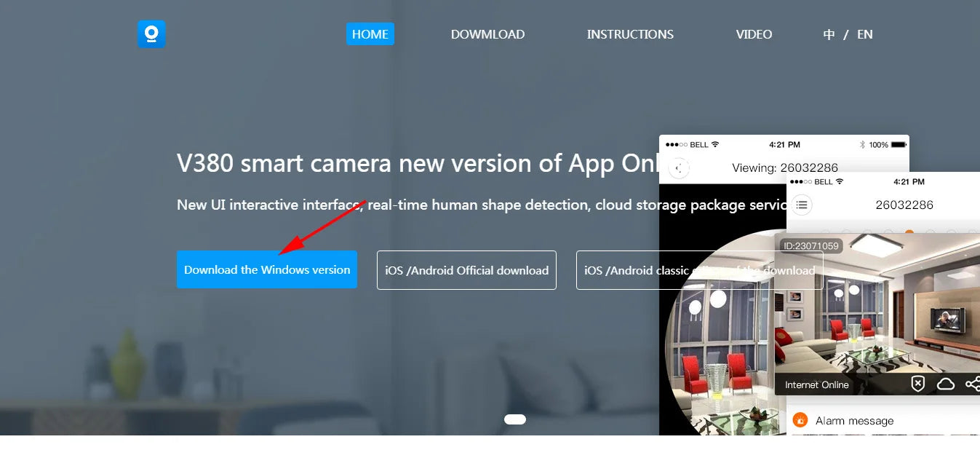Click the white carousel slide indicator
Screen dimensions: 980x458
coord(514,419)
